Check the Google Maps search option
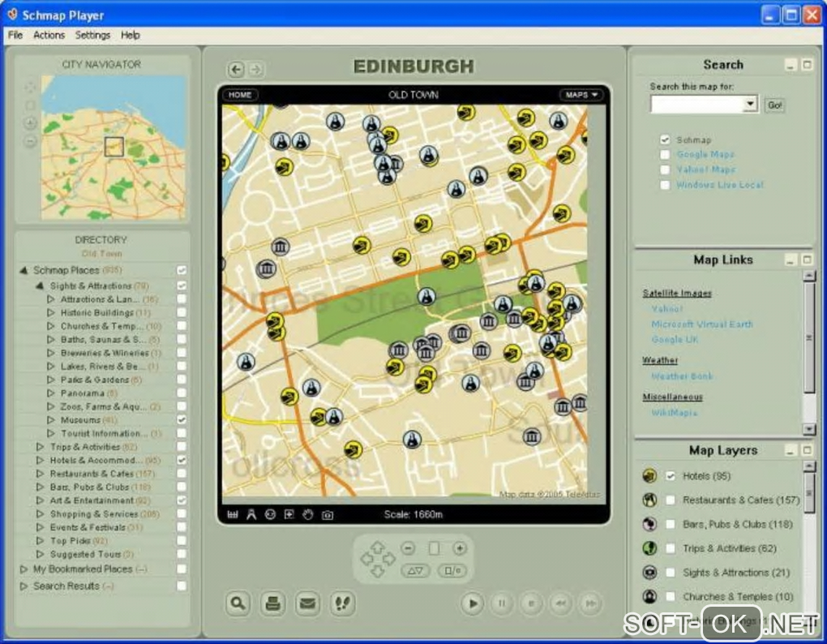Image resolution: width=827 pixels, height=644 pixels. pos(665,155)
